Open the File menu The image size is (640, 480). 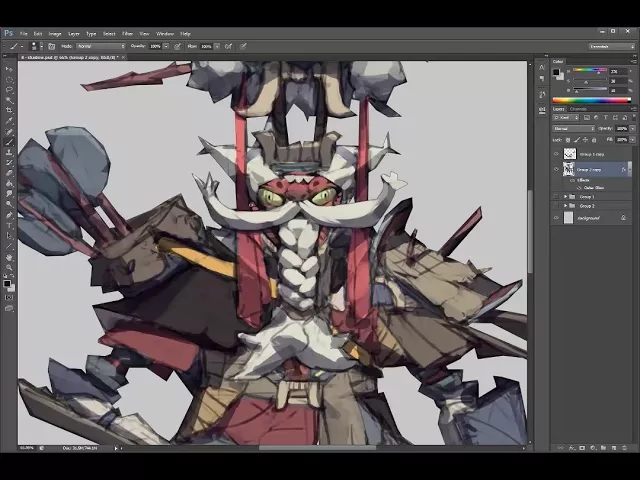[24, 34]
